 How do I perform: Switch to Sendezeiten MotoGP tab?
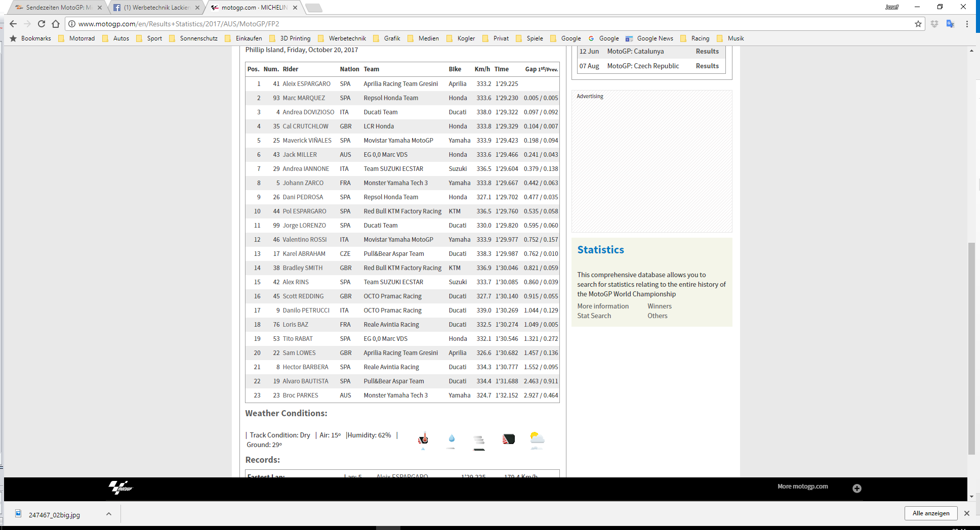57,8
